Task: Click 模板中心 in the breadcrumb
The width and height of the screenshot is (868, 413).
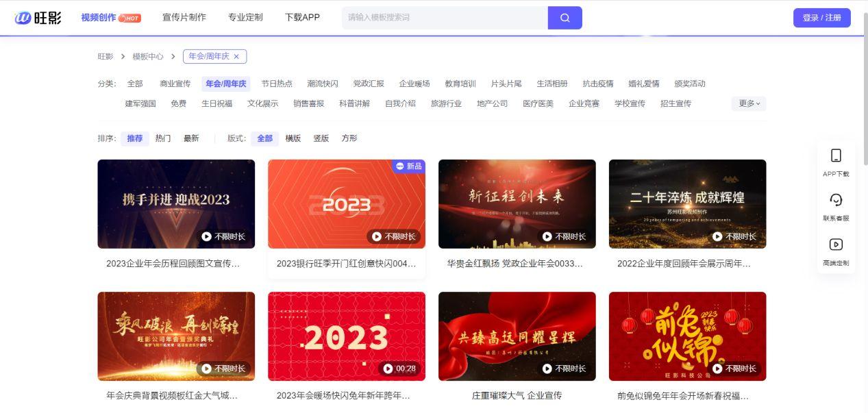Action: click(x=148, y=57)
